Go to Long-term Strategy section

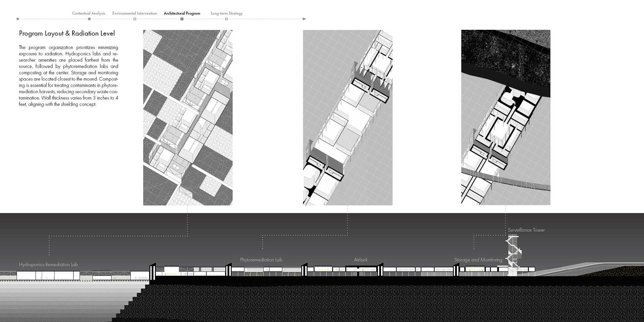pyautogui.click(x=226, y=13)
